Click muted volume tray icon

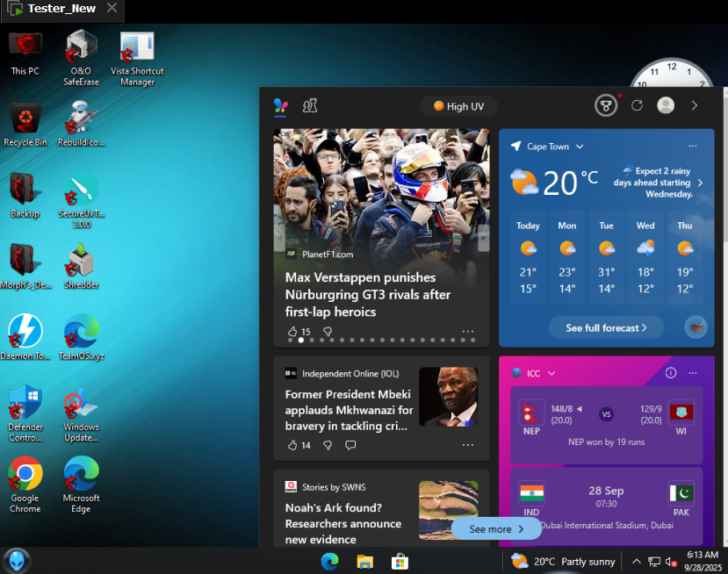[670, 562]
